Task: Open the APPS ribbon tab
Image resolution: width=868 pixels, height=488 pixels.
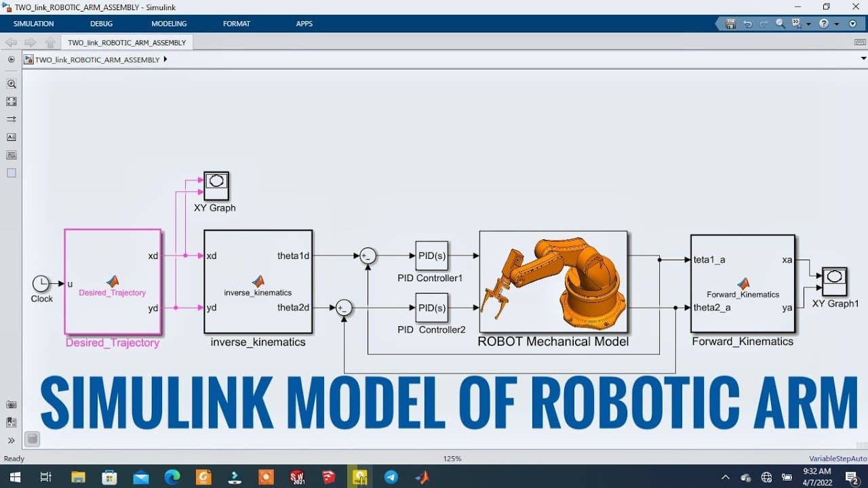Action: [x=304, y=24]
